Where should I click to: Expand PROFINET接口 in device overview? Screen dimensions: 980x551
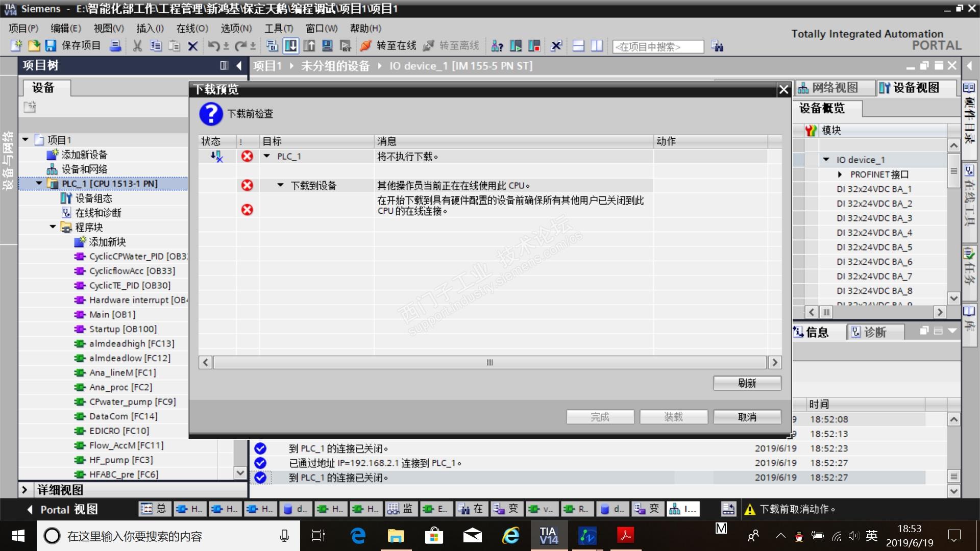[x=840, y=174]
